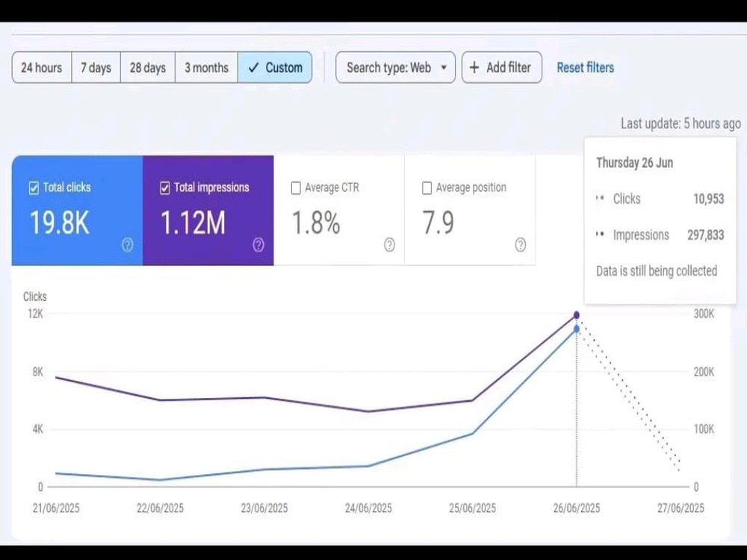This screenshot has height=560, width=747.
Task: Uncheck the Total impressions checkbox
Action: coord(164,188)
